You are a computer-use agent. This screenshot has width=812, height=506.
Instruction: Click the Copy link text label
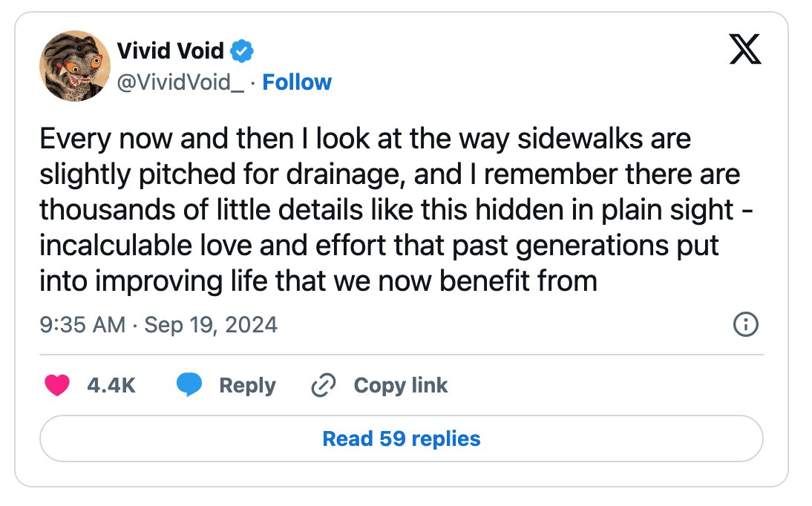click(401, 386)
